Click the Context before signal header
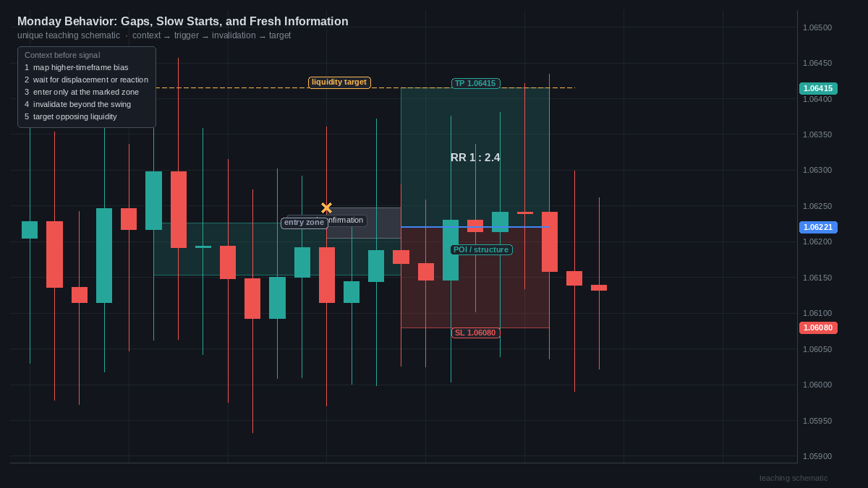The width and height of the screenshot is (868, 488). (62, 55)
